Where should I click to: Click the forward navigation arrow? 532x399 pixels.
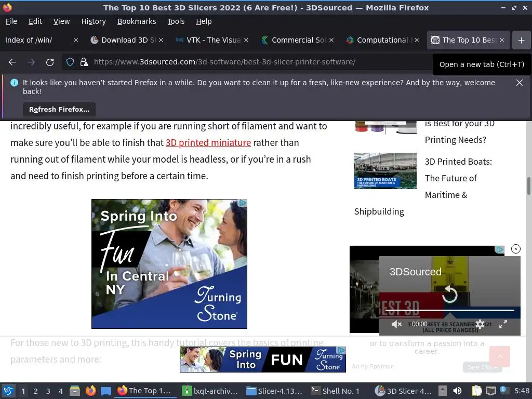(x=31, y=62)
